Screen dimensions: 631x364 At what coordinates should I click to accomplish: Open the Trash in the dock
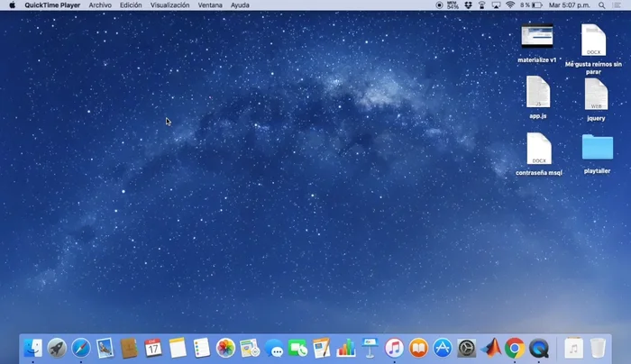(598, 348)
